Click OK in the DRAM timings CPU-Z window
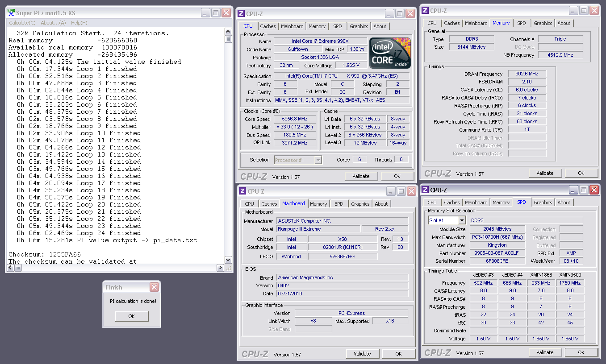Screen dimensions: 606x364 pos(581,173)
